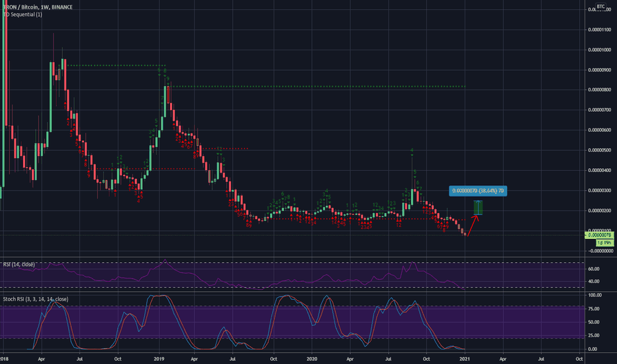The width and height of the screenshot is (617, 364).
Task: Click the -0.00000000 price axis label
Action: pyautogui.click(x=600, y=251)
